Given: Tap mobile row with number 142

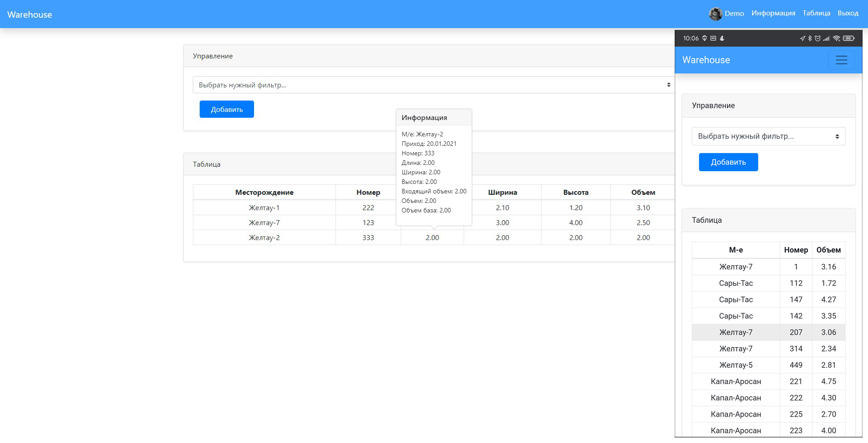Looking at the screenshot, I should [x=768, y=316].
